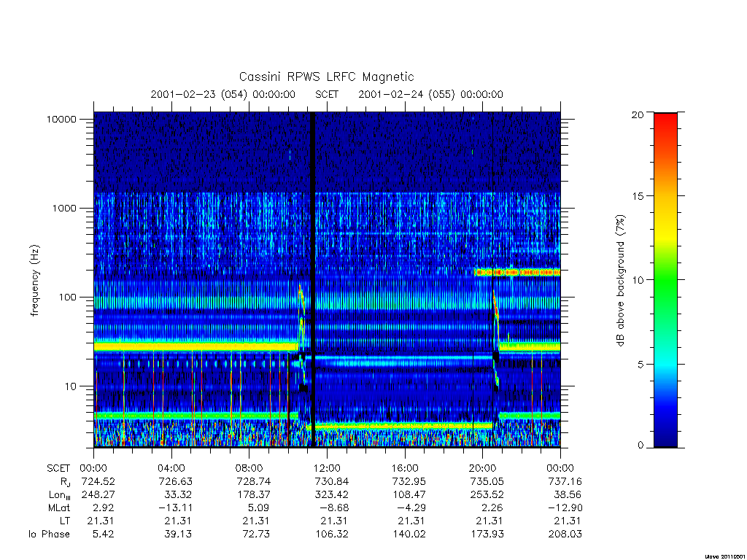The width and height of the screenshot is (747, 560).
Task: Click the MLat value -13.11
Action: pos(175,508)
